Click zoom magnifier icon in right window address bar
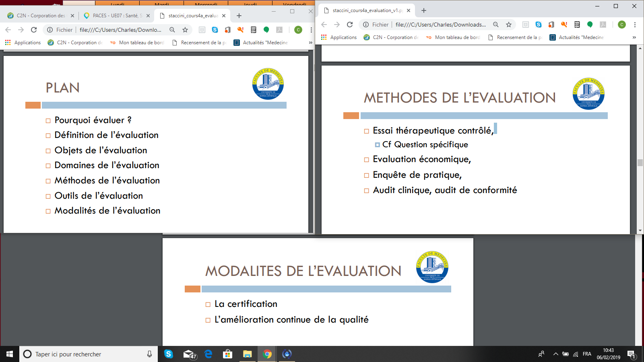 pos(496,25)
